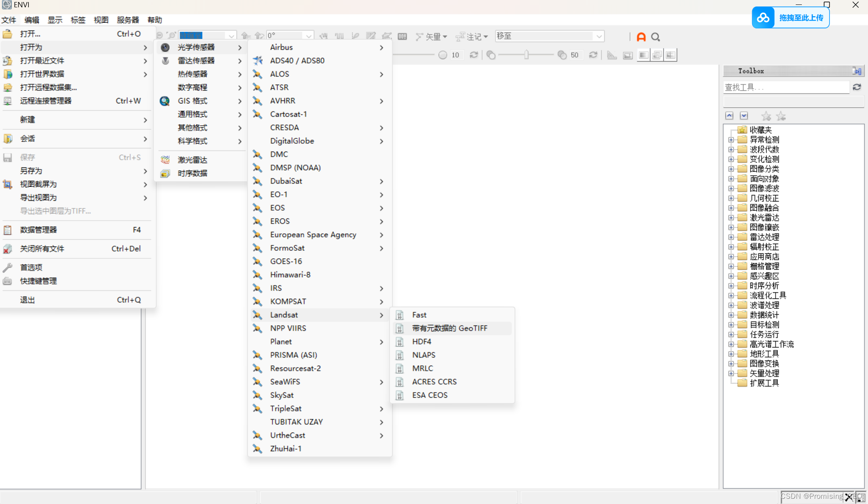Screen dimensions: 868x504
Task: Click the collapse-all up arrow in Toolbox
Action: click(x=729, y=116)
